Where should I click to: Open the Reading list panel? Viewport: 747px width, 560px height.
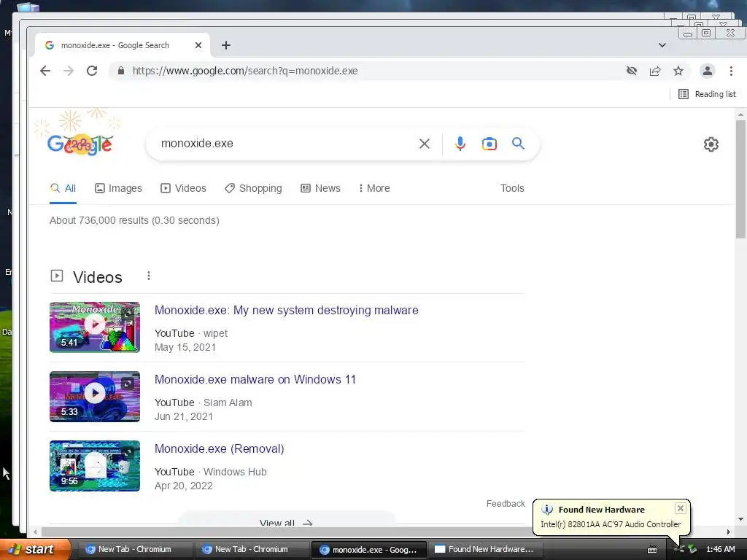click(x=707, y=94)
